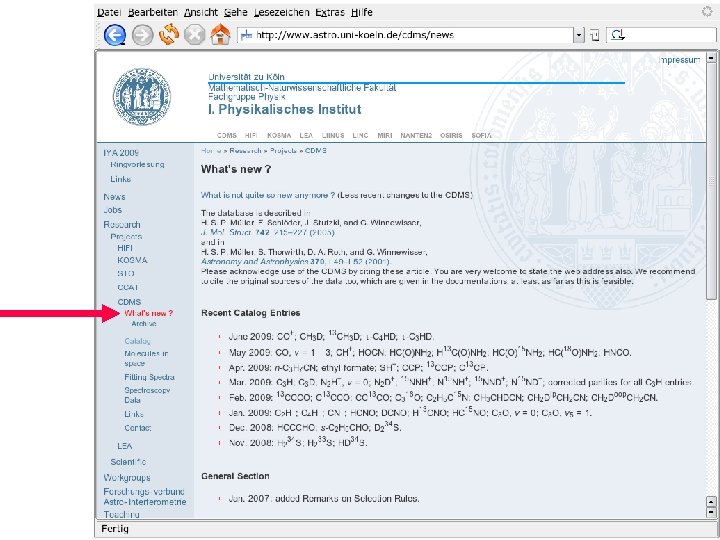Go back with the blue Back arrow
720x540 pixels.
[x=115, y=35]
